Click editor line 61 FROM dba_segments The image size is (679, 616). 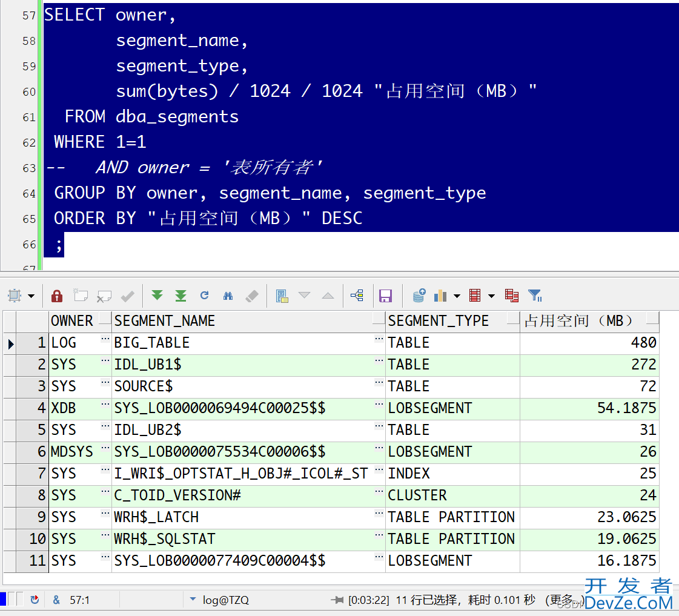tap(151, 117)
